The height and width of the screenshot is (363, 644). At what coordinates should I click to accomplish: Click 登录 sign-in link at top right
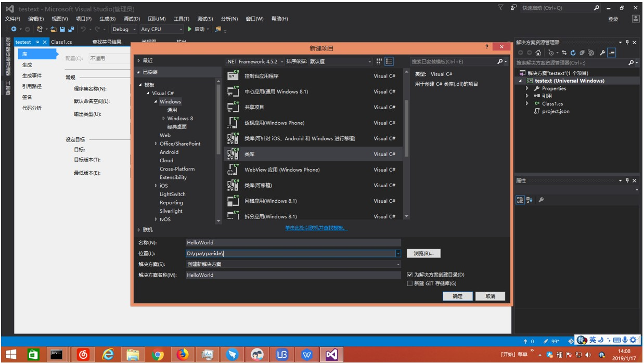coord(613,19)
